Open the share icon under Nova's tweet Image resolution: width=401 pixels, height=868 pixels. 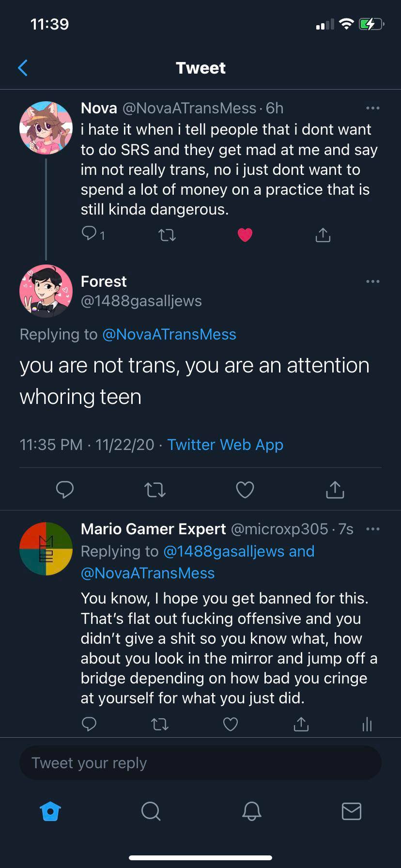point(323,234)
